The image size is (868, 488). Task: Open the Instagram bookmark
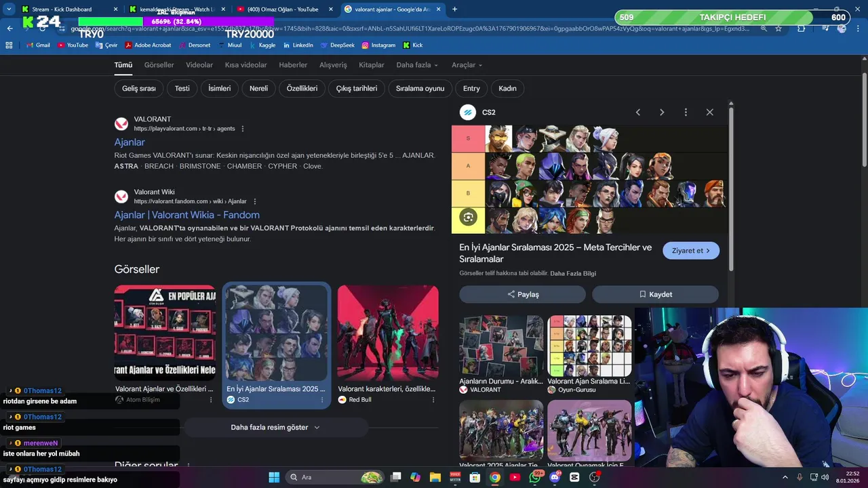(x=378, y=45)
